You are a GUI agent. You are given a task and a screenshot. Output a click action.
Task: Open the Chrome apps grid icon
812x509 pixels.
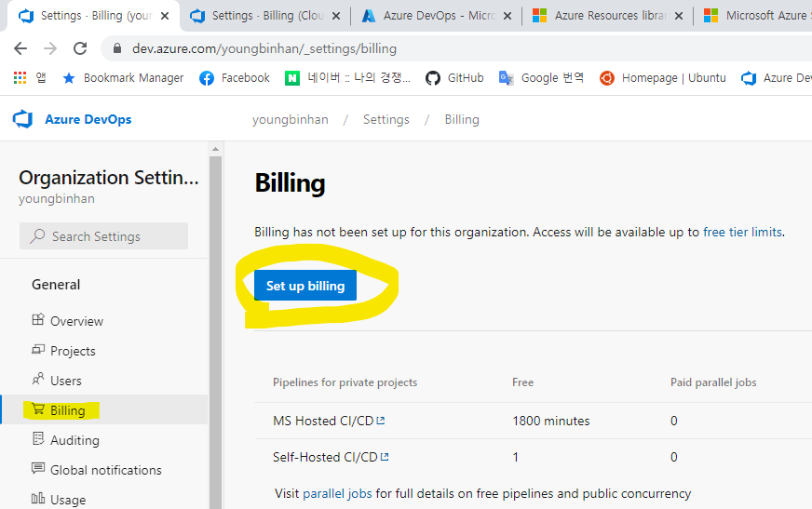pyautogui.click(x=20, y=78)
